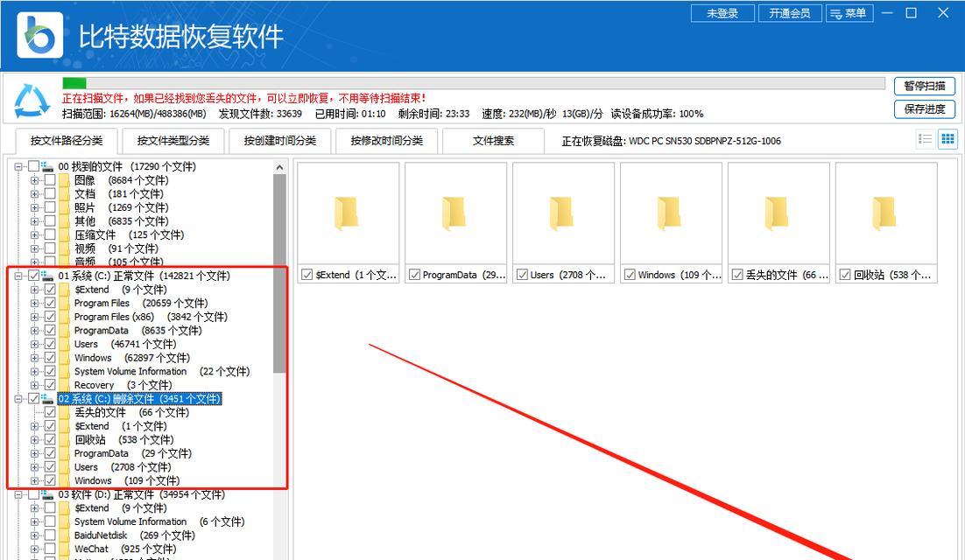
Task: Click the 03 软件 (D:) drive icon
Action: click(x=47, y=494)
